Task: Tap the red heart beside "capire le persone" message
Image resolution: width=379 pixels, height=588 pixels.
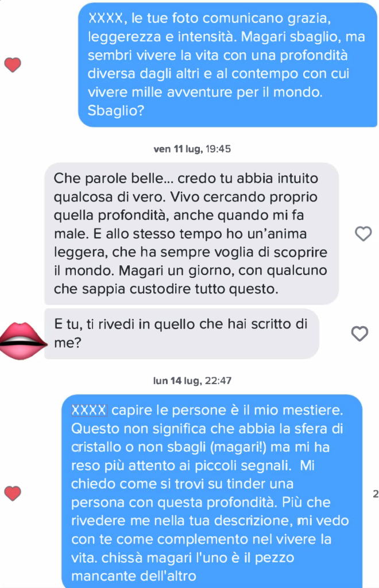Action: coord(13,493)
